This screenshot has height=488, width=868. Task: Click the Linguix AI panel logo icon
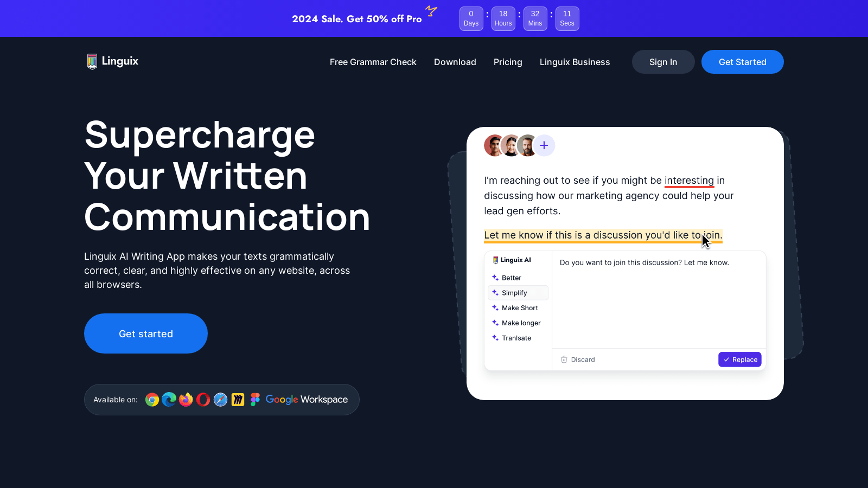click(x=495, y=260)
